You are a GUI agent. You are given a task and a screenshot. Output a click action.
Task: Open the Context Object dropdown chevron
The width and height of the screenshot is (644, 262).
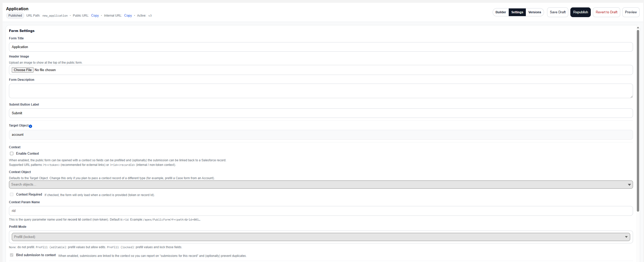pyautogui.click(x=629, y=184)
